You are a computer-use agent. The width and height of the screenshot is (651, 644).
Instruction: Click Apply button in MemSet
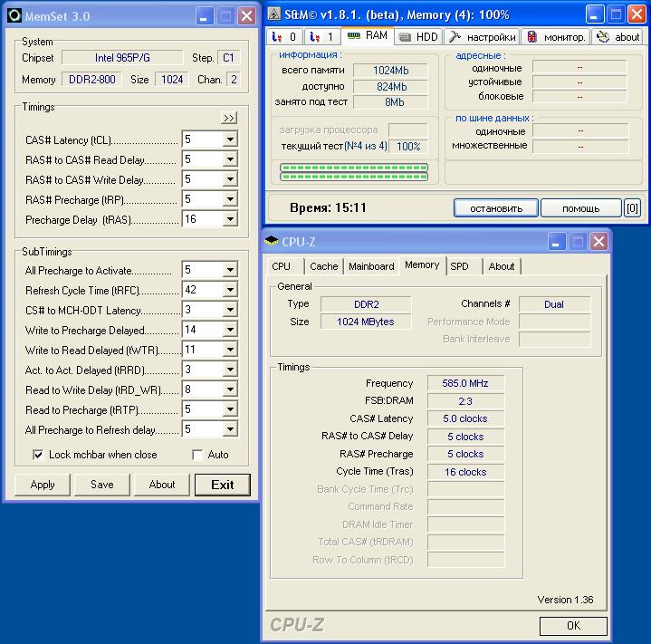point(43,485)
